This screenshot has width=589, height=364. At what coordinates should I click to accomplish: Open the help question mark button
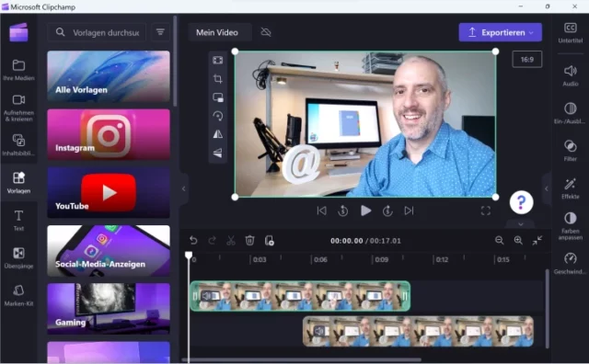coord(522,202)
